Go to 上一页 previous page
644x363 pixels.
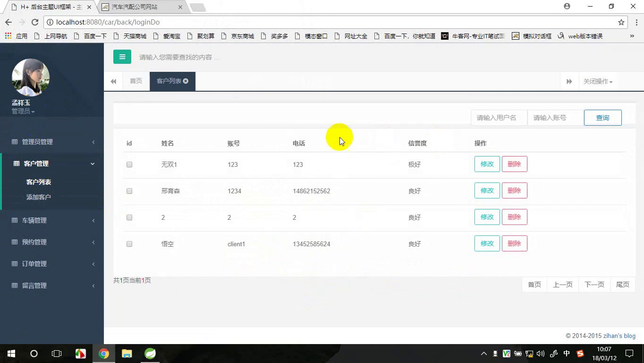click(563, 285)
